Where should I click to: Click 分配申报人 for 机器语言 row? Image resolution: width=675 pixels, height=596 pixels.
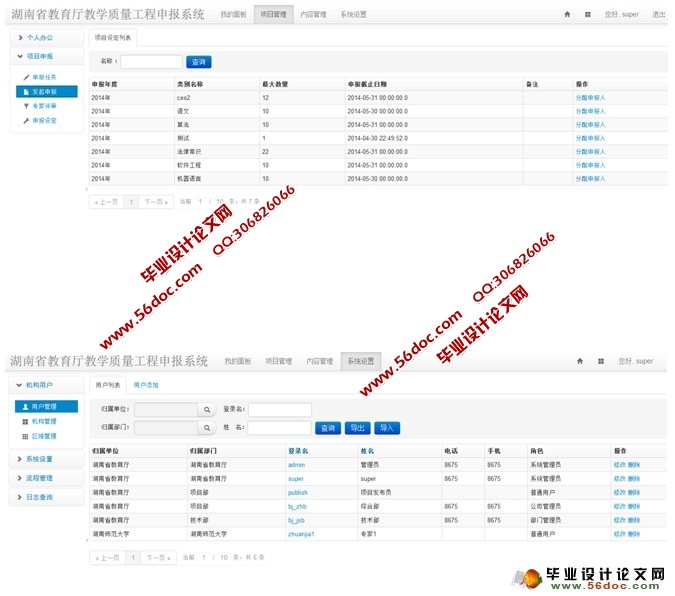pos(590,179)
